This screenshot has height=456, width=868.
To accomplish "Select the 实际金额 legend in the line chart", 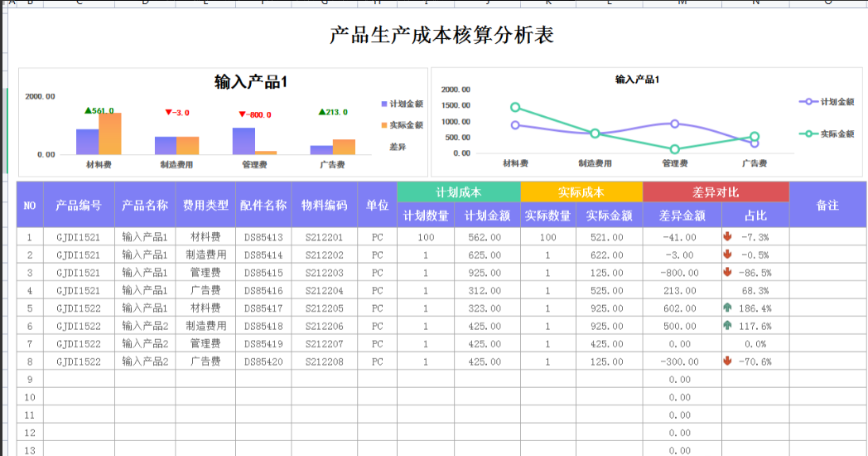I will pyautogui.click(x=827, y=134).
